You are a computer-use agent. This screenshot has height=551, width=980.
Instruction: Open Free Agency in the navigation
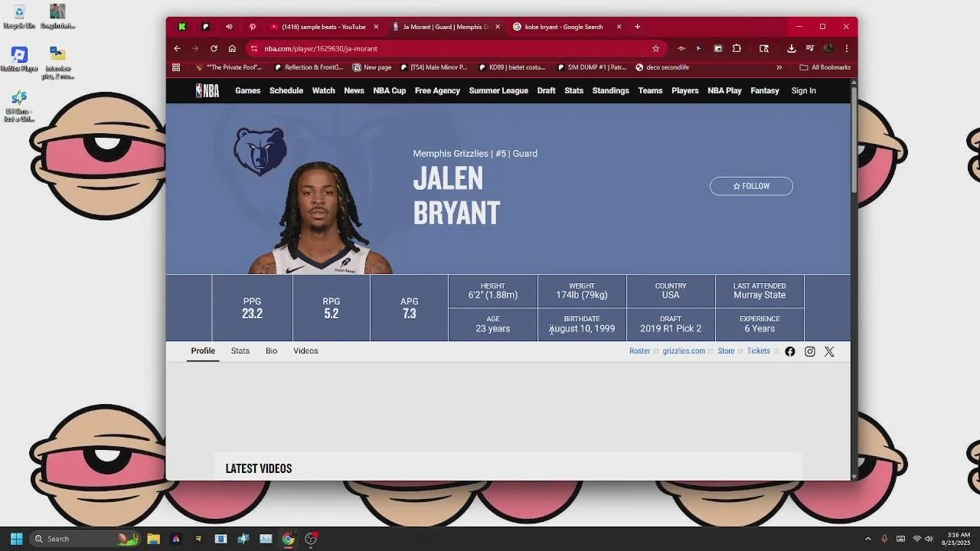[x=437, y=90]
